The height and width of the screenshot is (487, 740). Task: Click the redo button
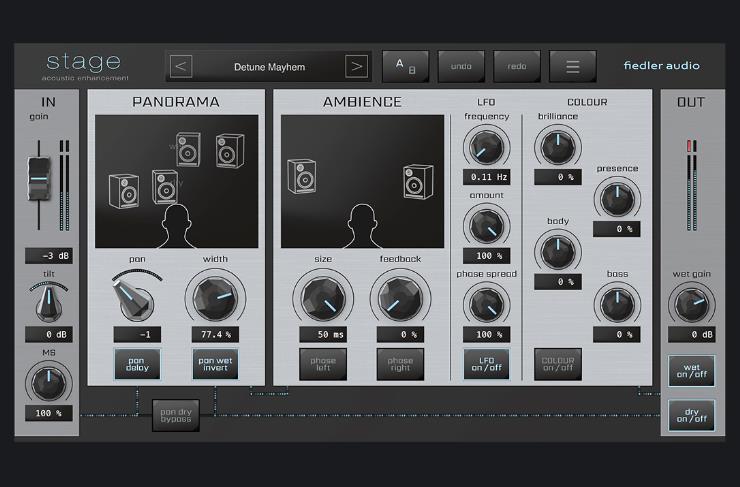[517, 67]
